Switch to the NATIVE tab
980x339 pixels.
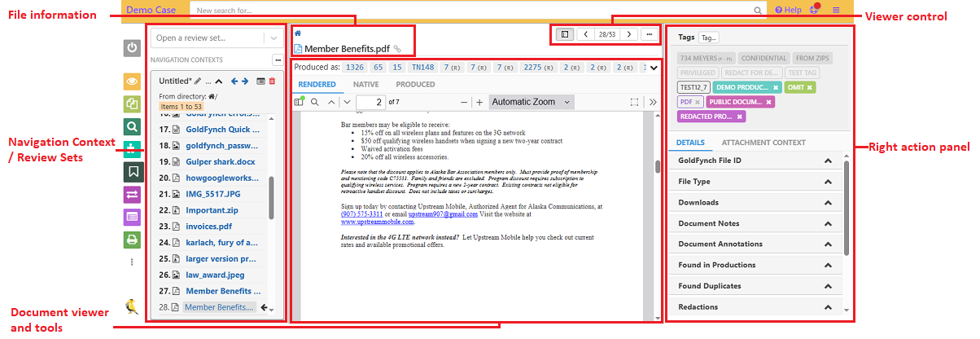tap(365, 84)
